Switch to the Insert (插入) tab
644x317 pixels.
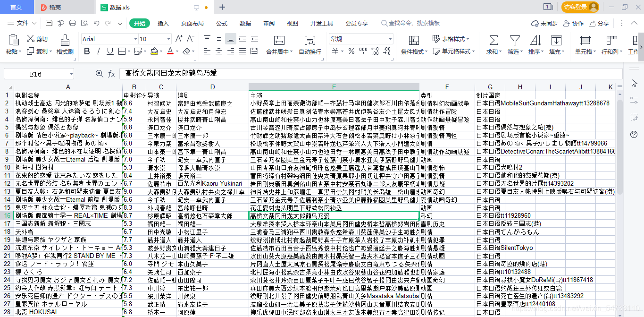163,23
